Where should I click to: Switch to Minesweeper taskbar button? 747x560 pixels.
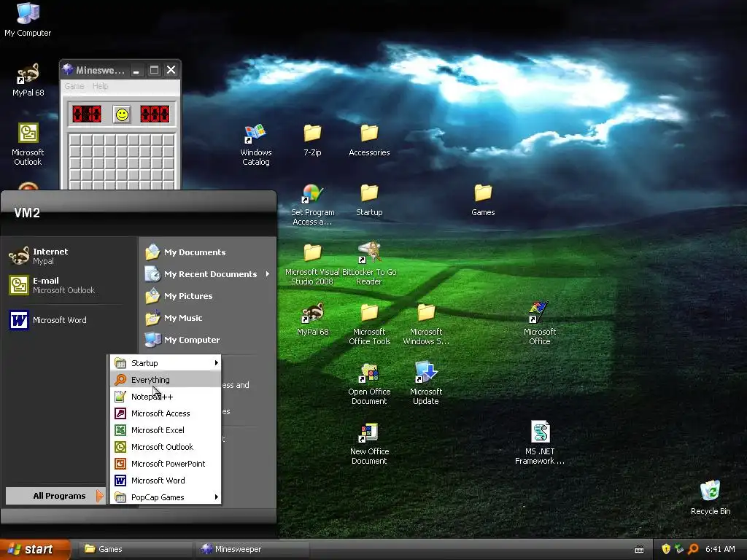[252, 549]
